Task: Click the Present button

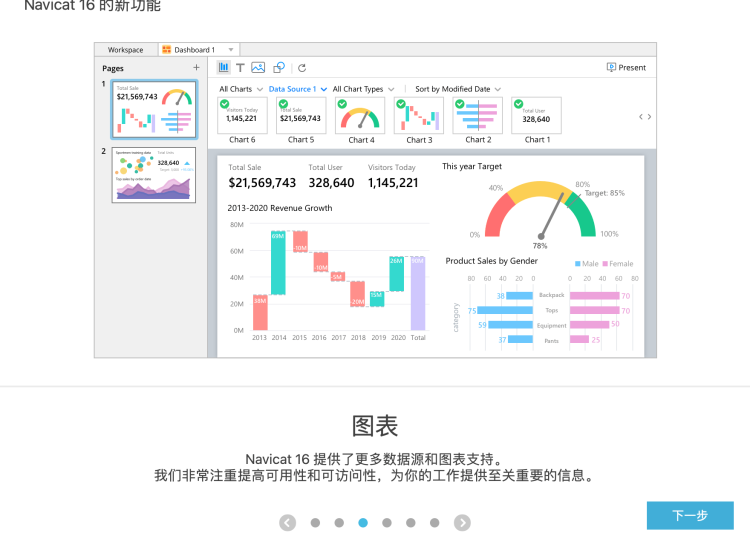Action: tap(626, 67)
